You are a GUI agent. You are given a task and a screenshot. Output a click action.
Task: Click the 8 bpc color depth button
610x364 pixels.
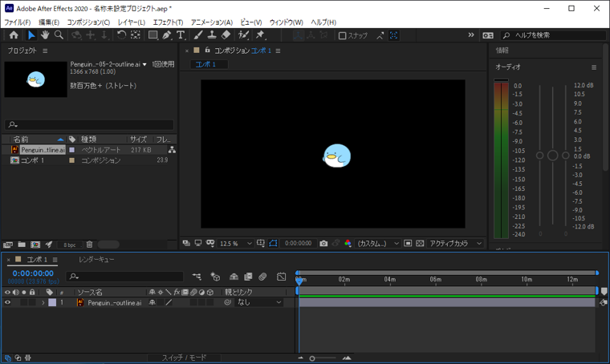(x=70, y=245)
